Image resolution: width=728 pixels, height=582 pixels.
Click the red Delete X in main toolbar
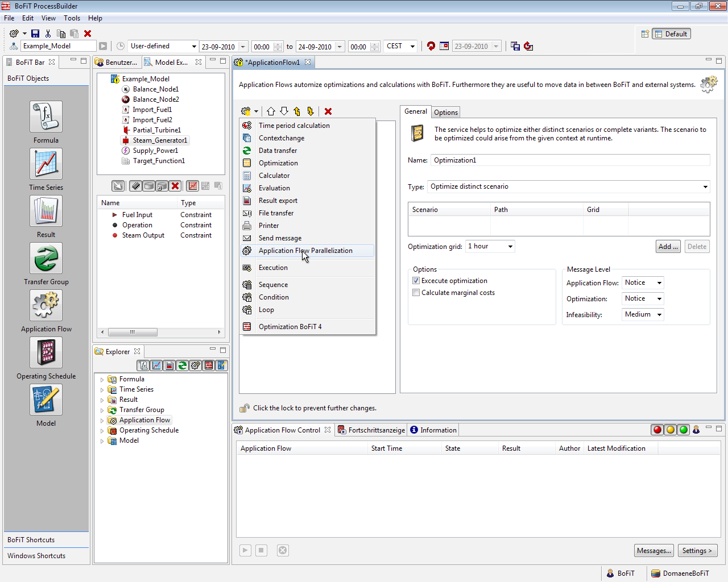88,34
